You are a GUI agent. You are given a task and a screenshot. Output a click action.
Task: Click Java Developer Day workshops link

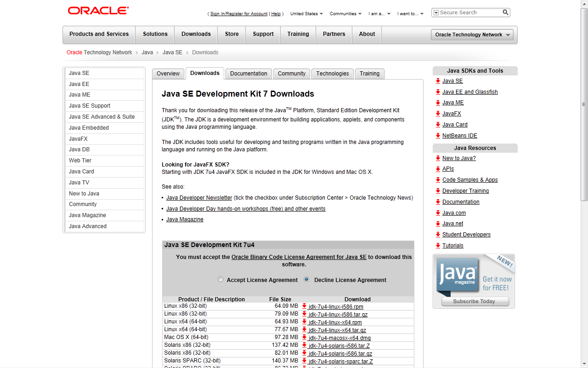[x=246, y=209]
